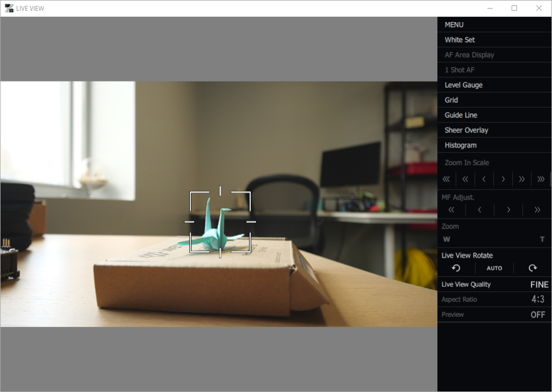Click the triple-left chevron under Zoom In Scale
The image size is (552, 392).
pyautogui.click(x=446, y=179)
